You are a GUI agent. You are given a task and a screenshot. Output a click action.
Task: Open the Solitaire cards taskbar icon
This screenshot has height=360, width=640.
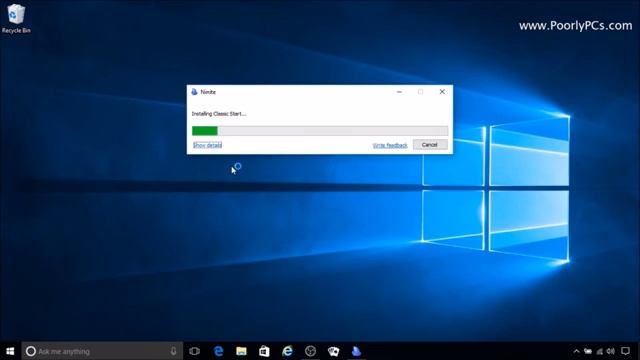pyautogui.click(x=333, y=351)
